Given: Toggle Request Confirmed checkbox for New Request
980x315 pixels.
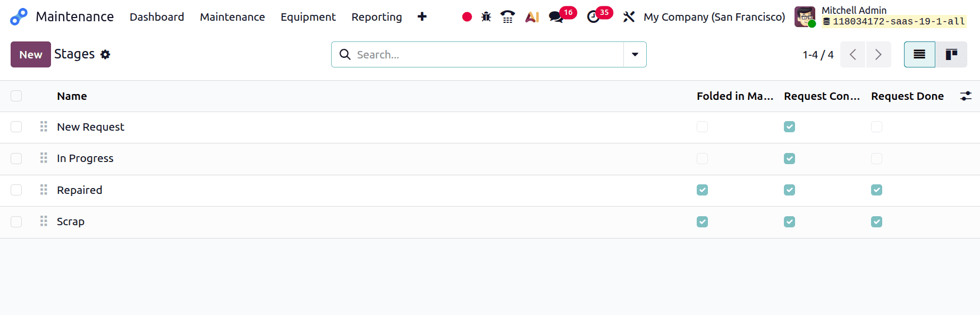Looking at the screenshot, I should (789, 126).
